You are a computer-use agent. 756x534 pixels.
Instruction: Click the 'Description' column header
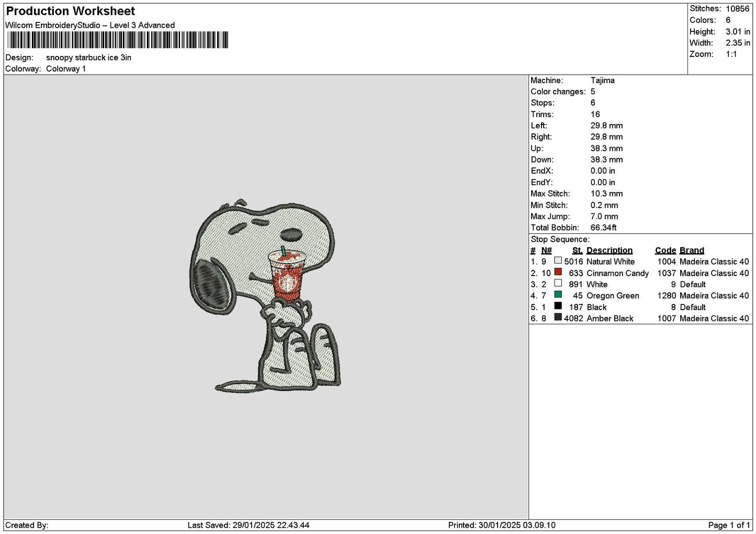click(610, 251)
